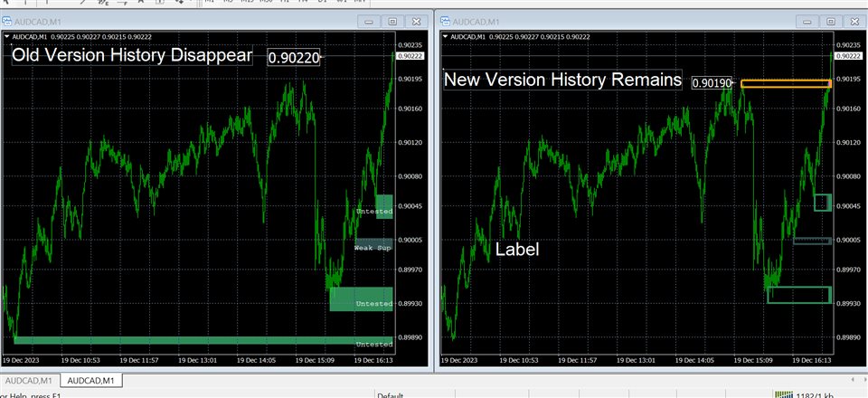This screenshot has height=398, width=868.
Task: Select the long Untested zone at 0.89890
Action: pyautogui.click(x=203, y=340)
